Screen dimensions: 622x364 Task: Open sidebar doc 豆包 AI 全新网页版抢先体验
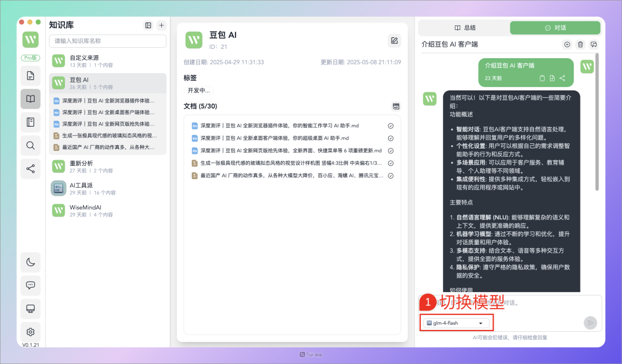104,124
